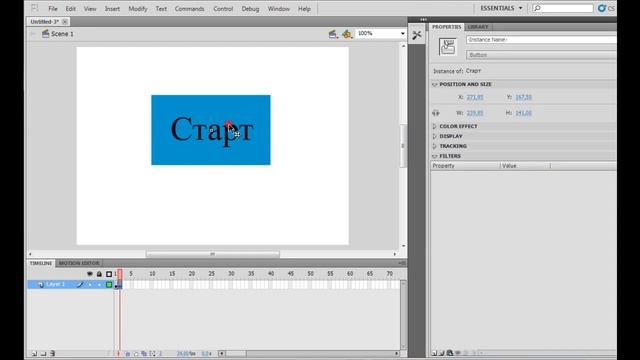Click the back arrow beside Scene 1
The image size is (640, 360).
click(33, 34)
